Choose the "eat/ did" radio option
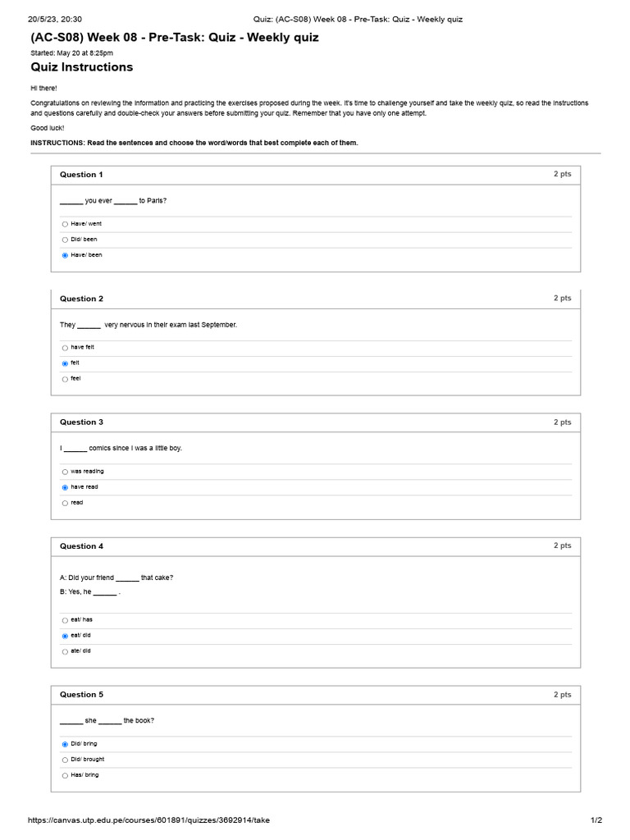 click(65, 636)
